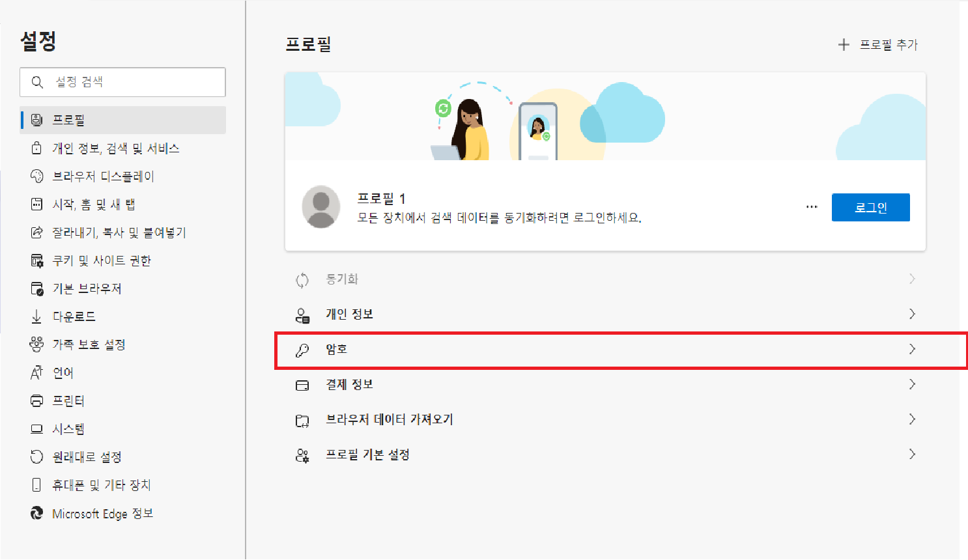968x560 pixels.
Task: Click the 개인 정보 person icon
Action: [x=302, y=315]
